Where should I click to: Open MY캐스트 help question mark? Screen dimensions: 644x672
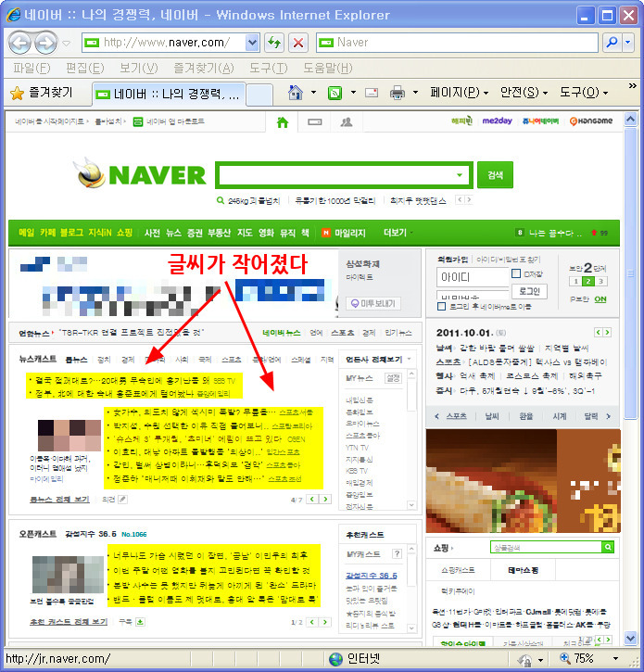[398, 553]
